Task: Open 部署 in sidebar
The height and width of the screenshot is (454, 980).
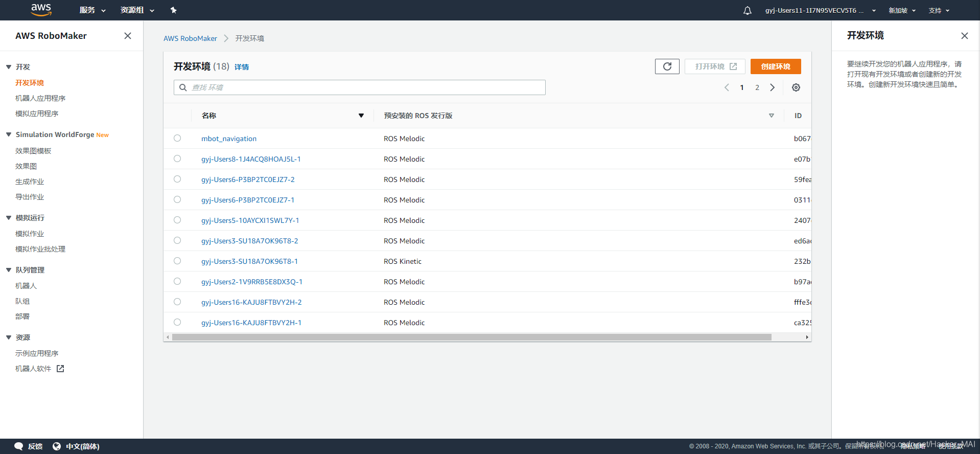Action: pyautogui.click(x=22, y=316)
